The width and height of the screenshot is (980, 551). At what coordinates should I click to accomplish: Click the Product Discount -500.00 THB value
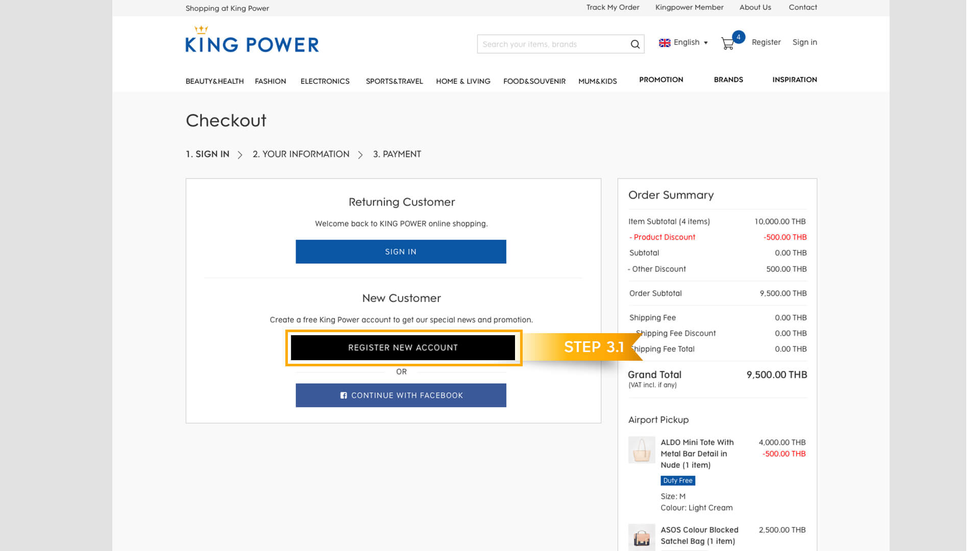pyautogui.click(x=785, y=237)
